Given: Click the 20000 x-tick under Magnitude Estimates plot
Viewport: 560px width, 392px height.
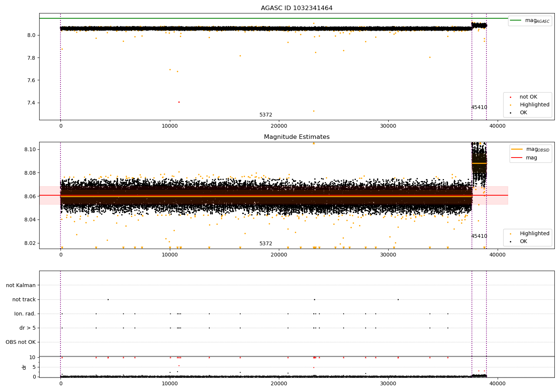Looking at the screenshot, I should pos(279,255).
